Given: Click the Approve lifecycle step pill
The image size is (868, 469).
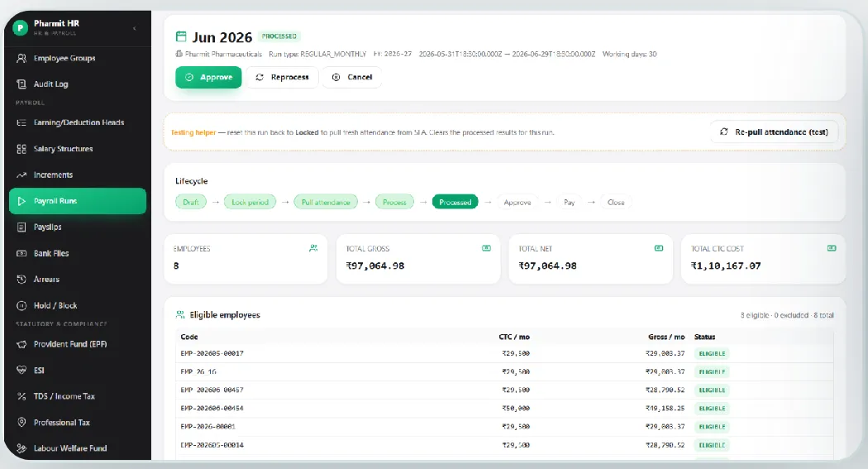Looking at the screenshot, I should 517,202.
